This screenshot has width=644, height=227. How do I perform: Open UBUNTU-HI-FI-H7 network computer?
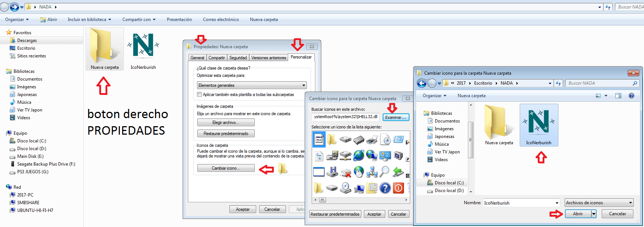(35, 210)
